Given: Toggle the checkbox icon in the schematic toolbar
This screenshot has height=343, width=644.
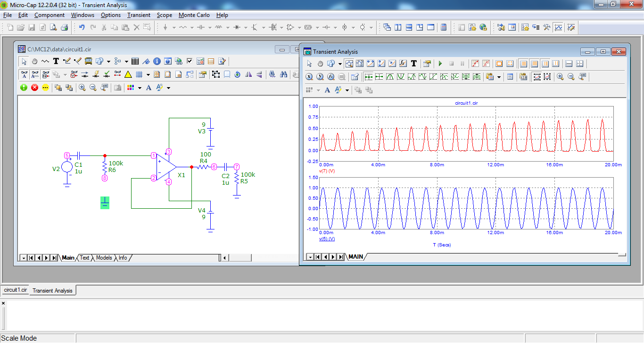Looking at the screenshot, I should pos(190,61).
